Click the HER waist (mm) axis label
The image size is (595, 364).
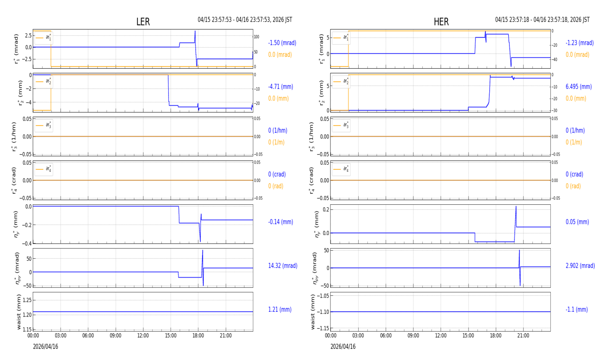[x=313, y=312]
